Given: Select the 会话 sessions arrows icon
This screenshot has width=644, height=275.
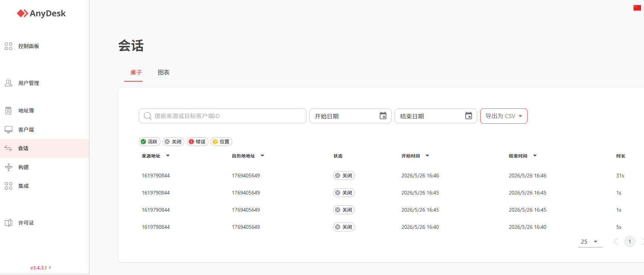Looking at the screenshot, I should [9, 148].
